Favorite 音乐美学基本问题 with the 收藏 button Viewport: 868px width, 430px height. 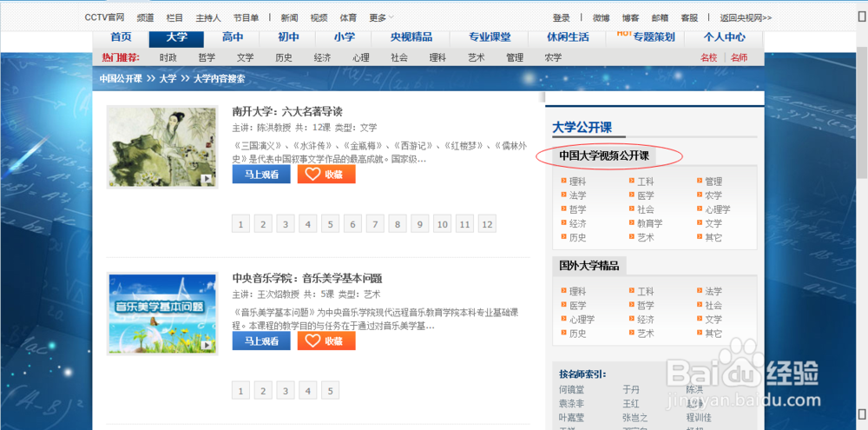[x=326, y=341]
